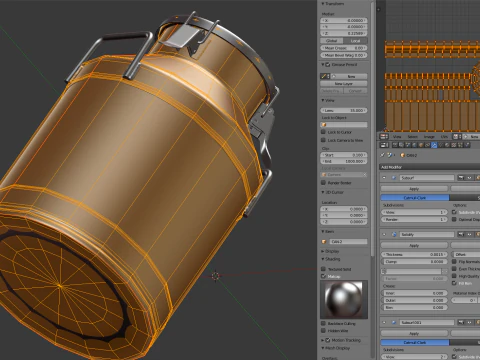Toggle the Matcap checkbox
Image resolution: width=480 pixels, height=360 pixels.
click(x=323, y=276)
